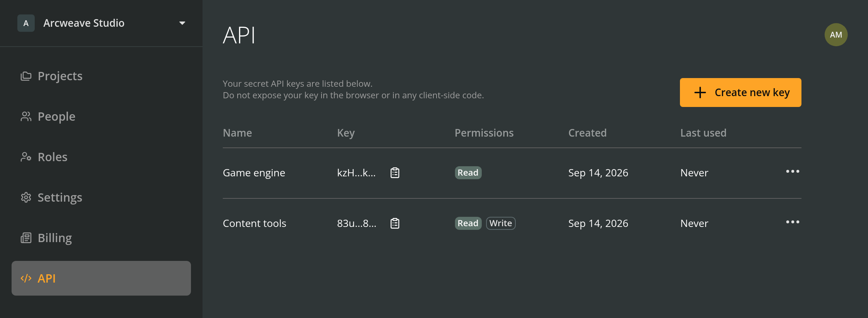This screenshot has width=868, height=318.
Task: Open the AM user avatar menu
Action: [x=836, y=35]
